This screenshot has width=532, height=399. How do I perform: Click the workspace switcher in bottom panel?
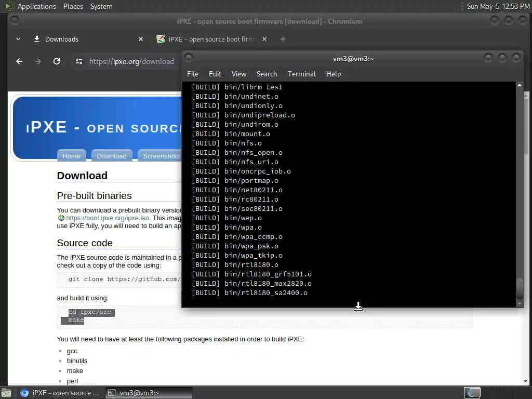(472, 393)
